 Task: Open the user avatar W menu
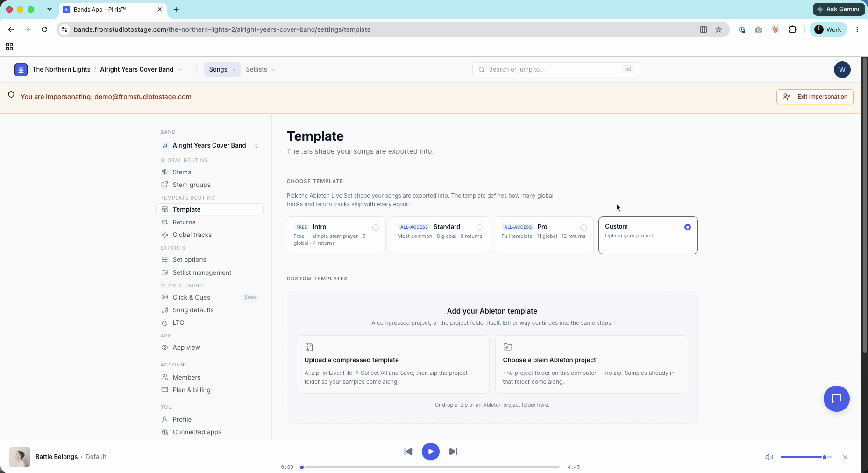point(842,70)
